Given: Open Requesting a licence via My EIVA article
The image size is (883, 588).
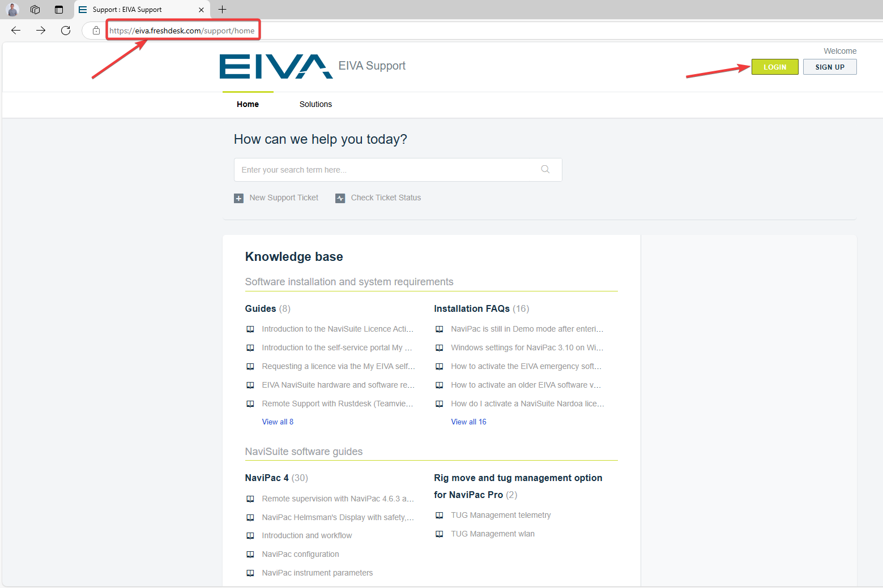Looking at the screenshot, I should tap(338, 366).
